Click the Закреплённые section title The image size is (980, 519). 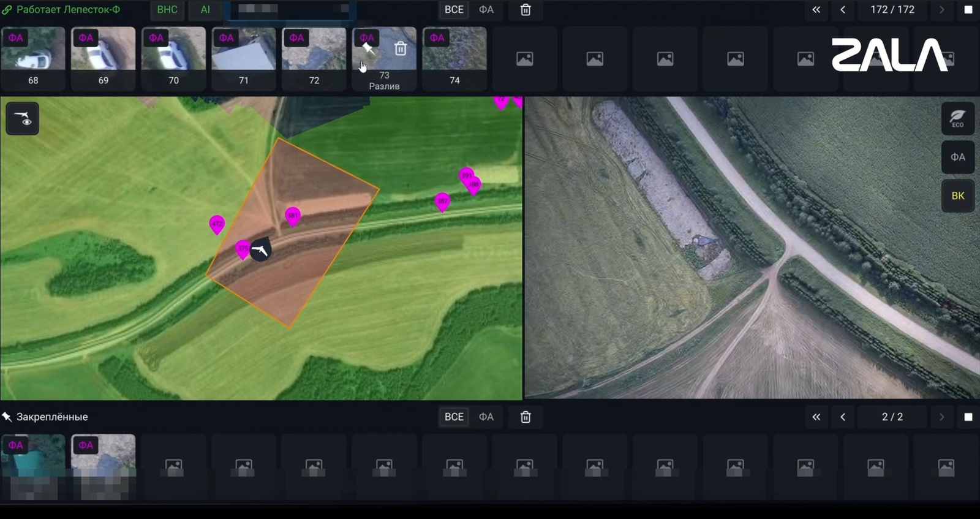point(52,417)
